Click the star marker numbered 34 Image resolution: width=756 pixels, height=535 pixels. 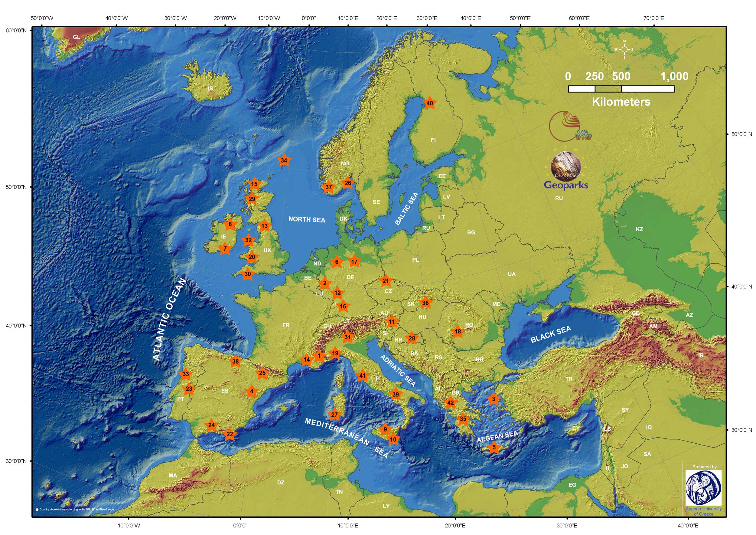(x=284, y=160)
